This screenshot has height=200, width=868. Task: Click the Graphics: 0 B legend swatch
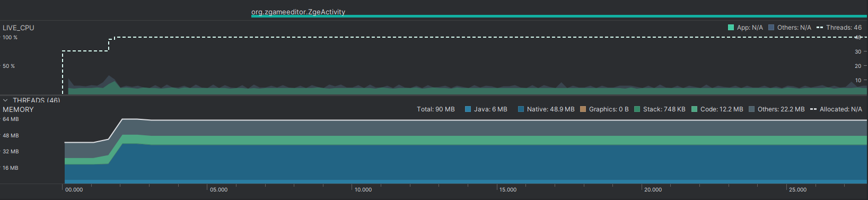click(583, 109)
